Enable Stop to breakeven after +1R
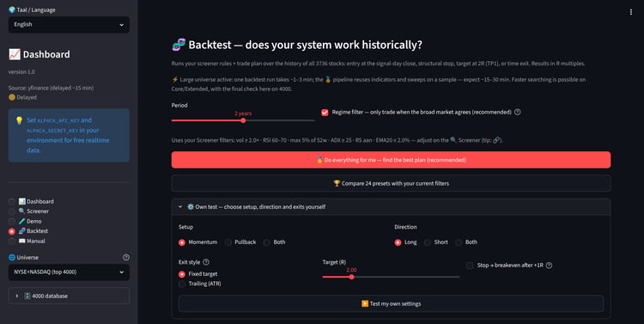This screenshot has height=324, width=644. (470, 266)
